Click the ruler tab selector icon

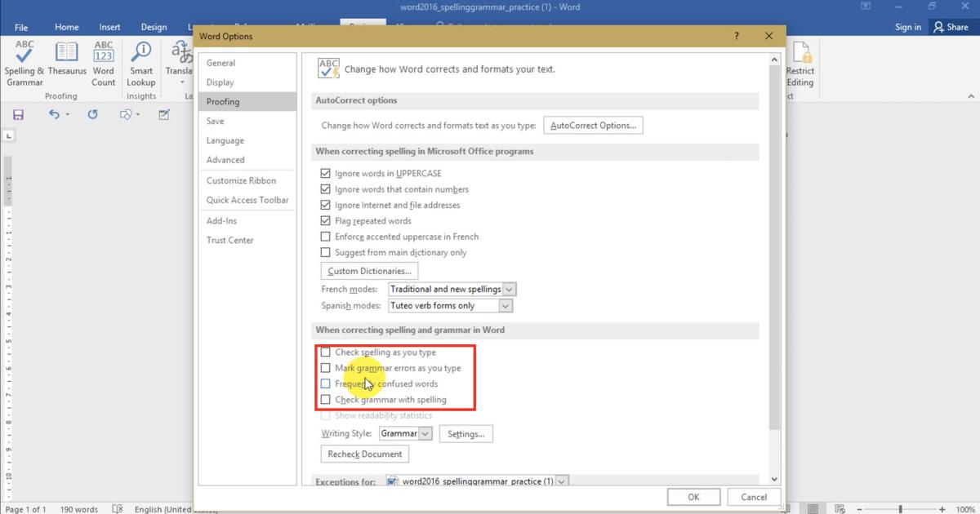(9, 136)
